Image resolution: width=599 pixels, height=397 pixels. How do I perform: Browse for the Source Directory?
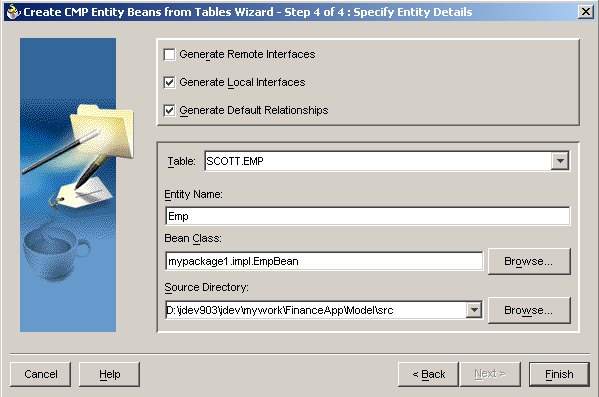click(x=529, y=310)
